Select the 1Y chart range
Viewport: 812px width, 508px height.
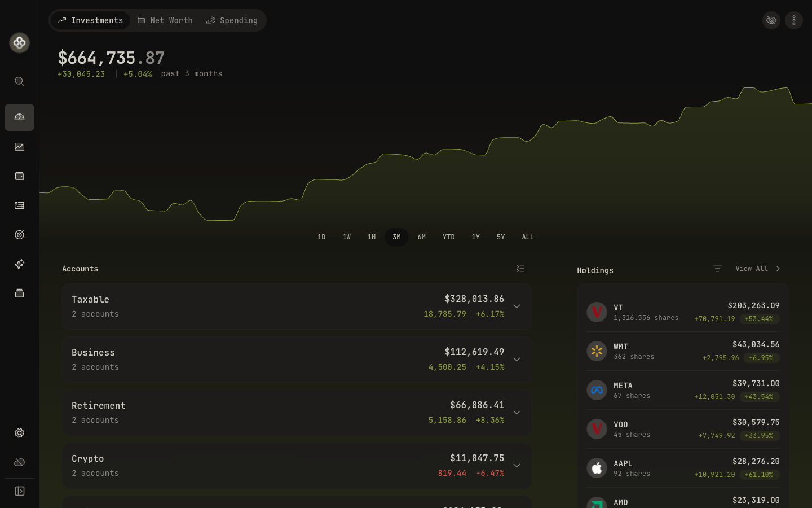click(475, 237)
